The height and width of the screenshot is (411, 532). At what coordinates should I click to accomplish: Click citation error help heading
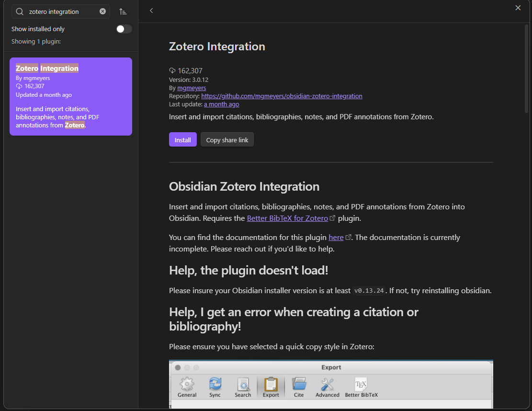294,319
